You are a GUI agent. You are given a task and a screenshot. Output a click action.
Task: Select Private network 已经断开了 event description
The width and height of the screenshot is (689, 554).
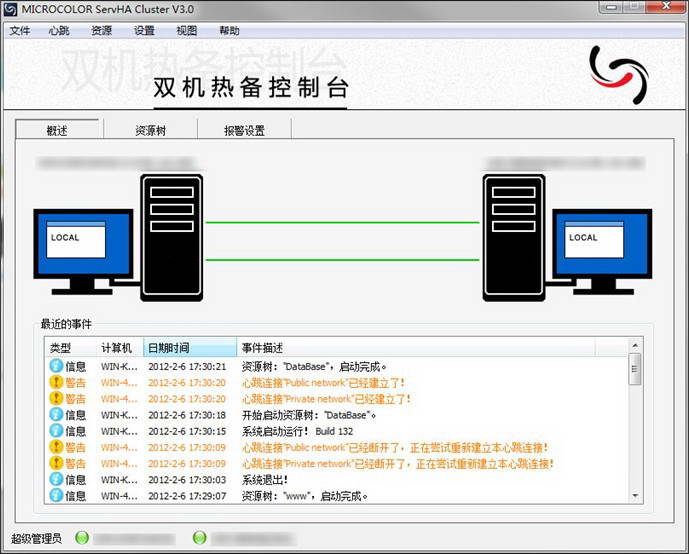click(398, 464)
